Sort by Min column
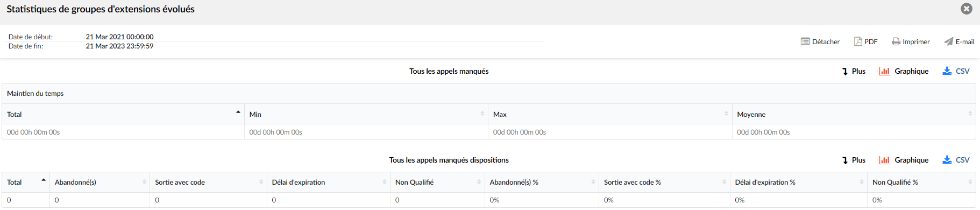This screenshot has height=210, width=980. coord(366,114)
